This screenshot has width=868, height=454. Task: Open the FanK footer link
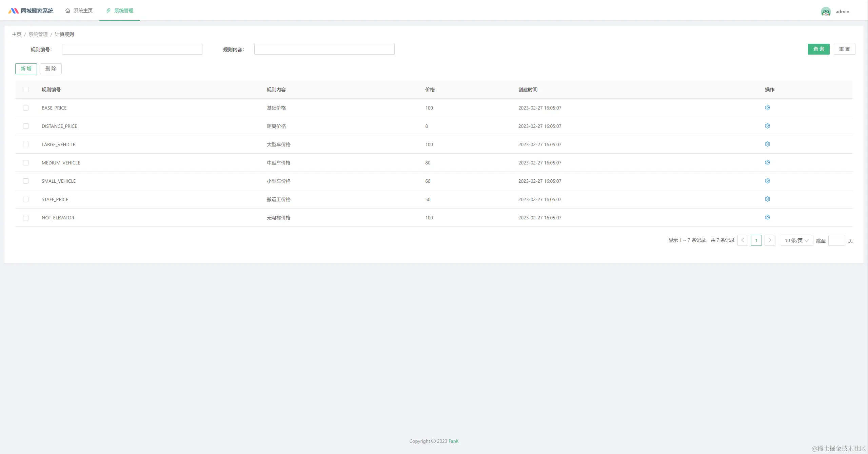(453, 441)
